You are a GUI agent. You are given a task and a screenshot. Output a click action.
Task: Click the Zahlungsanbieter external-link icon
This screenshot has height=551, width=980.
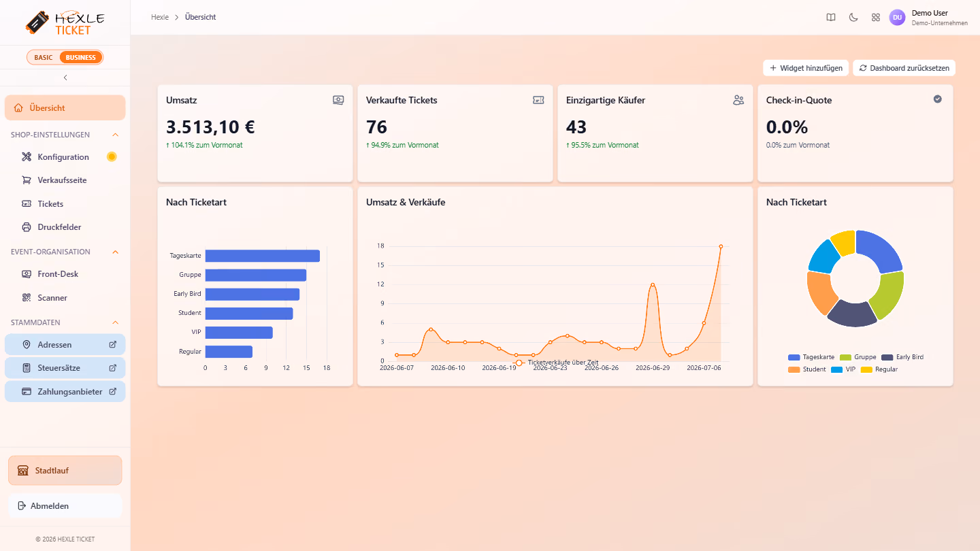pos(113,391)
